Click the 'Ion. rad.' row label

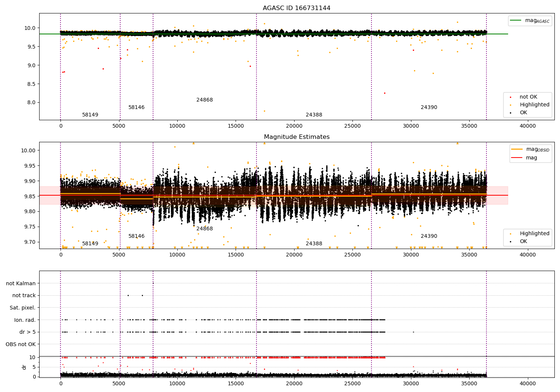[25, 320]
